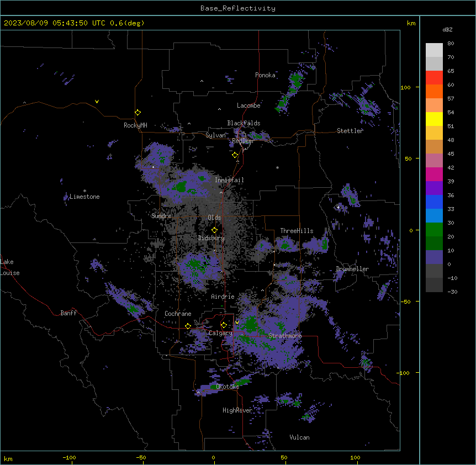
Task: Select the Didsbury label
Action: tap(211, 238)
